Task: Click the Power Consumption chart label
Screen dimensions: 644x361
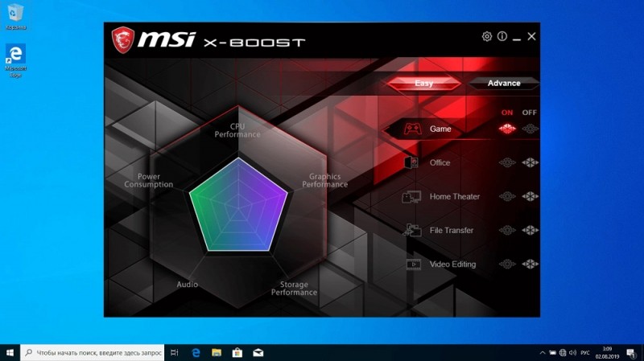Action: 149,180
